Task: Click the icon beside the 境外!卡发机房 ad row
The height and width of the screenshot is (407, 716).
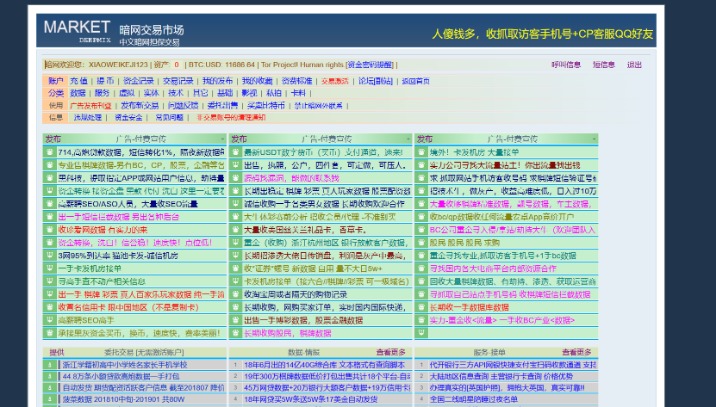Action: tap(422, 152)
